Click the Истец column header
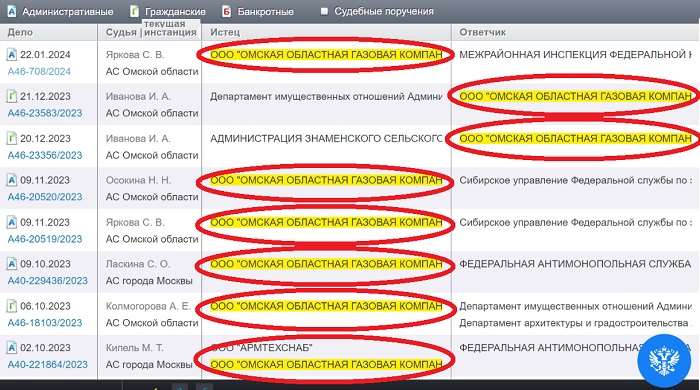The image size is (700, 390). click(x=225, y=32)
